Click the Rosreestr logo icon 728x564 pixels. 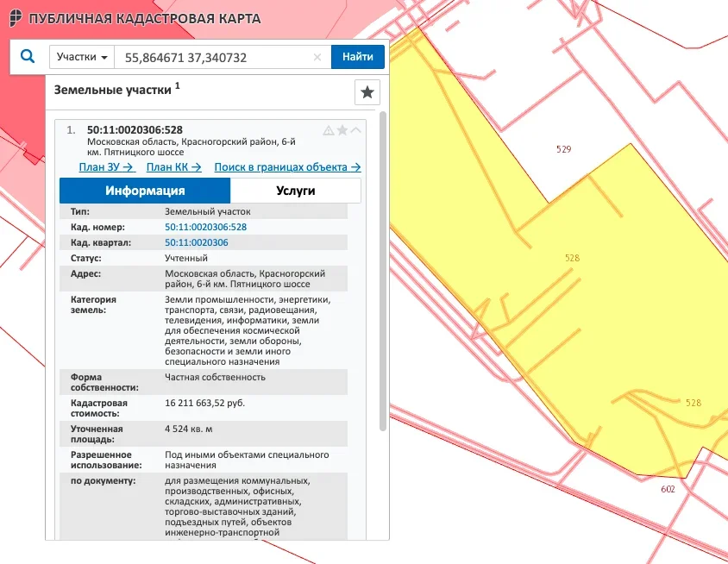(x=14, y=19)
